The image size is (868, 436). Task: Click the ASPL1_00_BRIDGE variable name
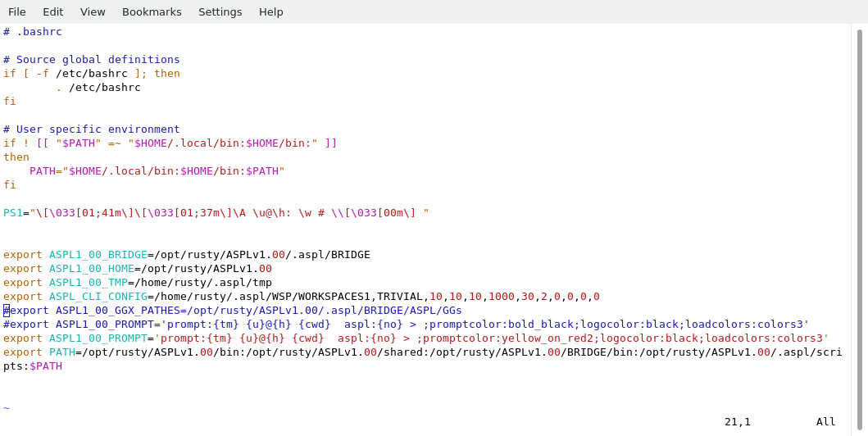[98, 255]
